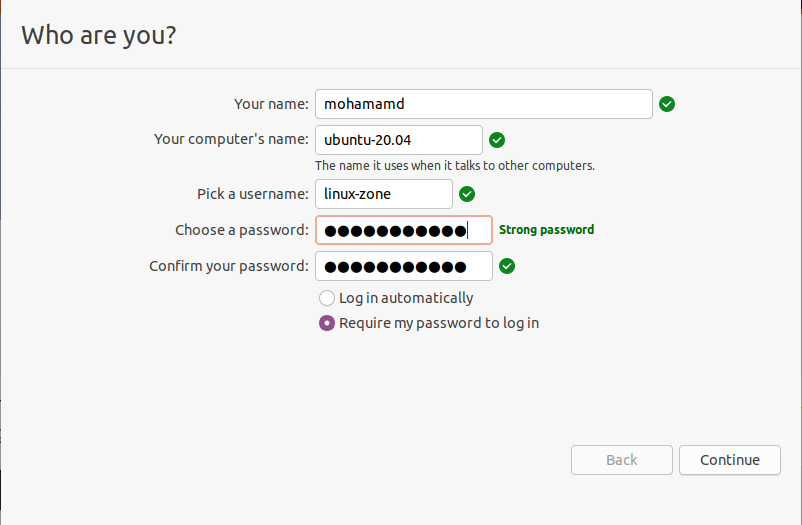The width and height of the screenshot is (802, 525).
Task: Click the Your name label
Action: (271, 104)
